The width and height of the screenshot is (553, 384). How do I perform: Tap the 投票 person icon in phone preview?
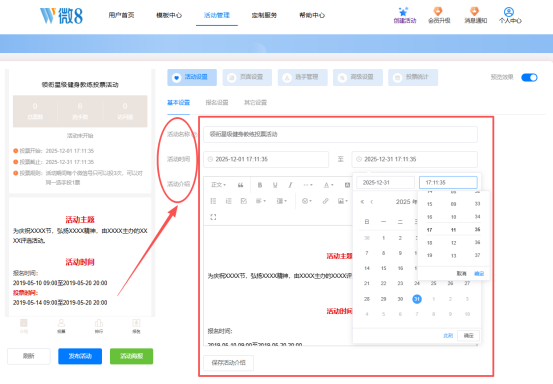click(61, 326)
